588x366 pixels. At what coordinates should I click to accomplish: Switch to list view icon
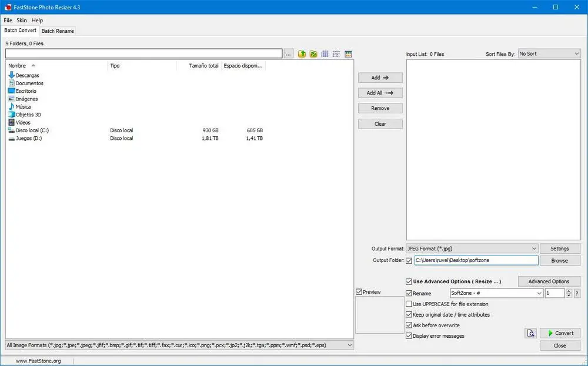tap(336, 54)
